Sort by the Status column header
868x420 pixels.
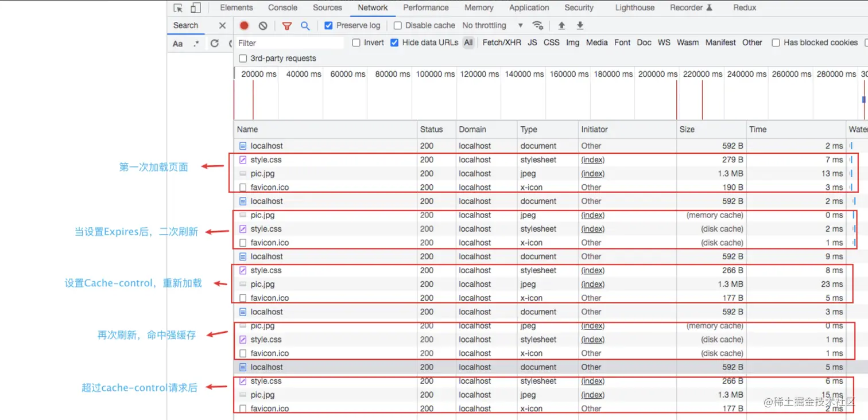point(436,130)
